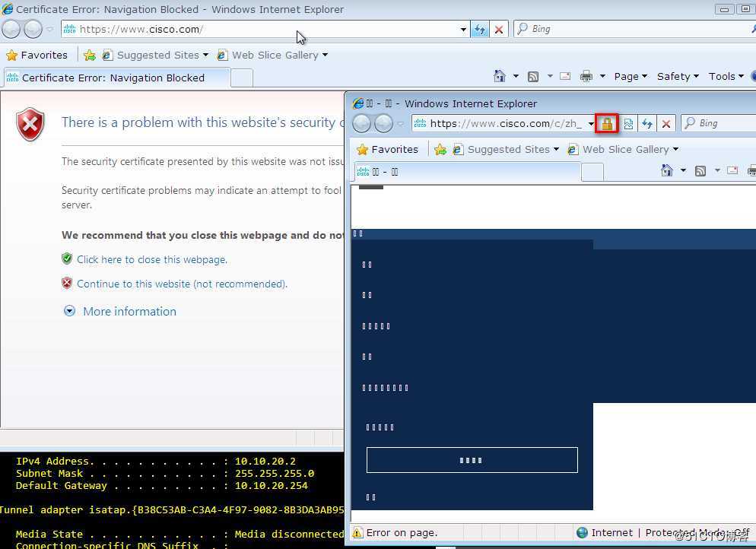
Task: Open Suggested Sites in the Certificate Error window
Action: pyautogui.click(x=155, y=55)
